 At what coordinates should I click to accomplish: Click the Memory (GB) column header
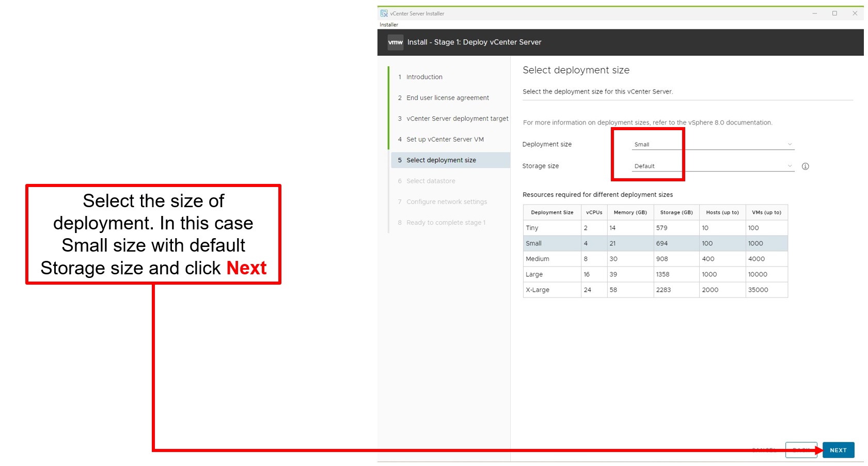630,212
